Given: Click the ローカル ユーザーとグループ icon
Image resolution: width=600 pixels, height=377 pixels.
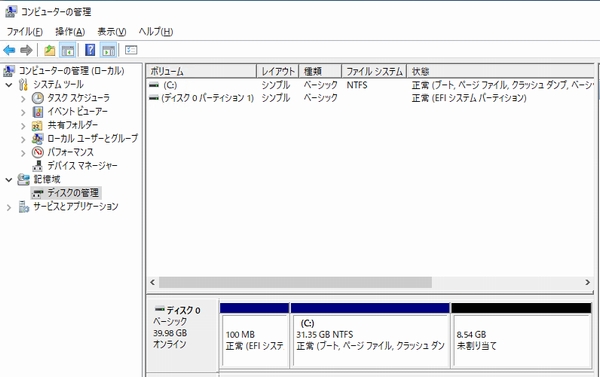Looking at the screenshot, I should tap(38, 139).
